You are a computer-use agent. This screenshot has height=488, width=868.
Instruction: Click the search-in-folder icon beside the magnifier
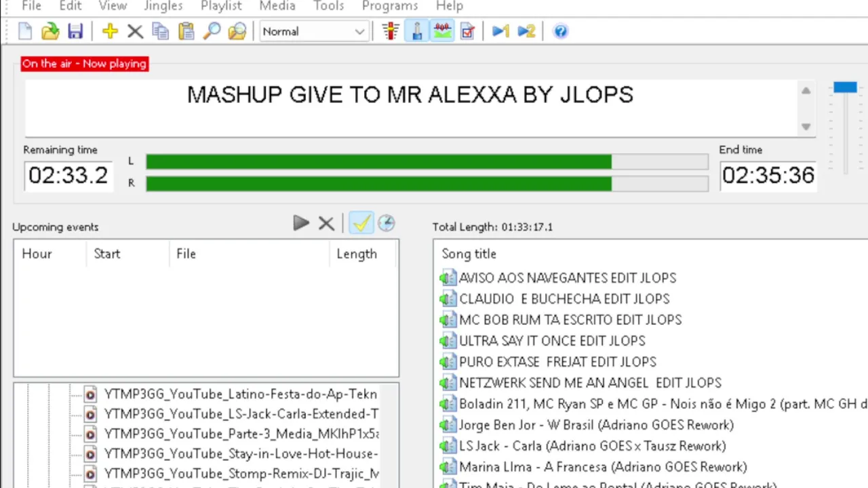point(237,31)
